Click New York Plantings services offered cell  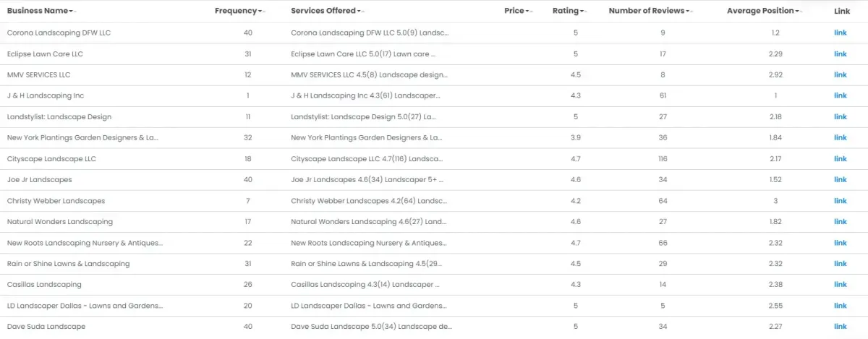tap(366, 138)
